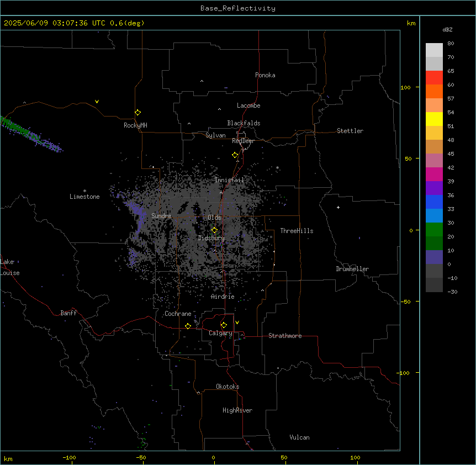The width and height of the screenshot is (476, 465).
Task: Select the ThreeHills label
Action: pyautogui.click(x=297, y=231)
